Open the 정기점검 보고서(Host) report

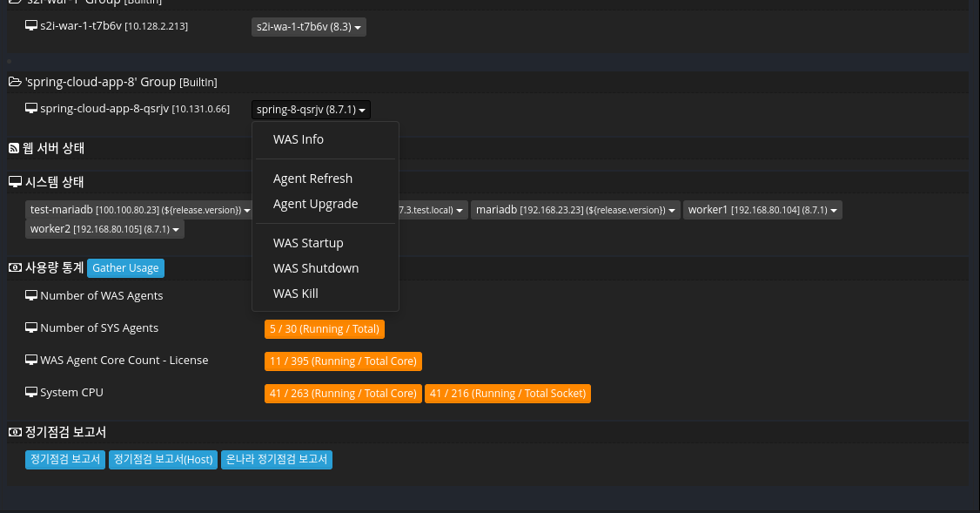pos(163,459)
